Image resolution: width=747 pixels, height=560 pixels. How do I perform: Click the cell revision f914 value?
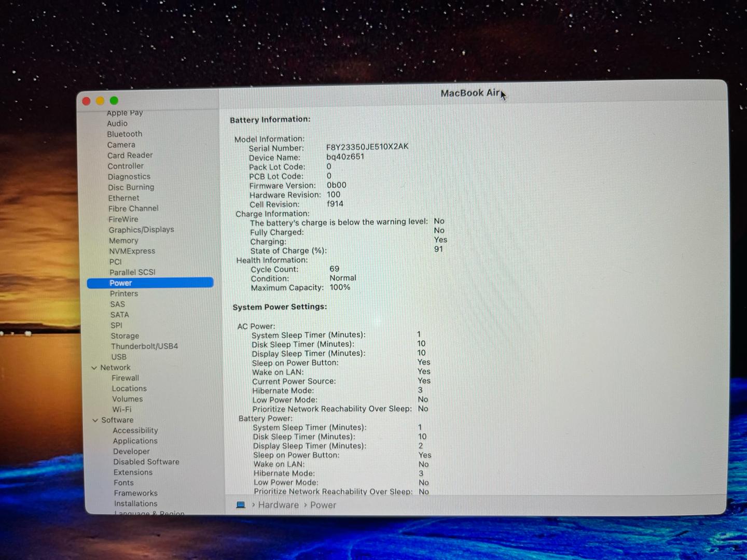pos(335,204)
